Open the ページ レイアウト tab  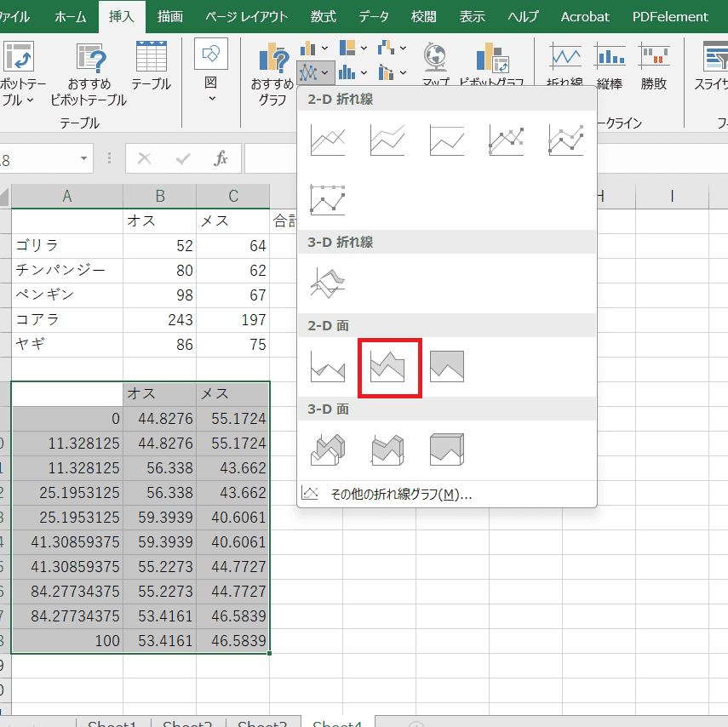247,17
